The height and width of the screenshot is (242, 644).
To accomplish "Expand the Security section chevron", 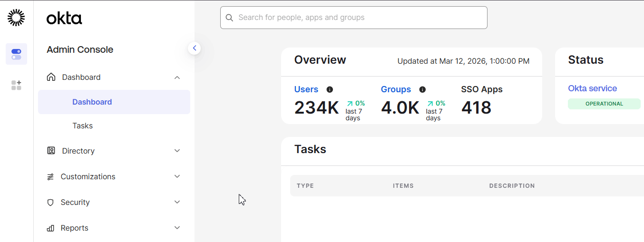I will [177, 202].
